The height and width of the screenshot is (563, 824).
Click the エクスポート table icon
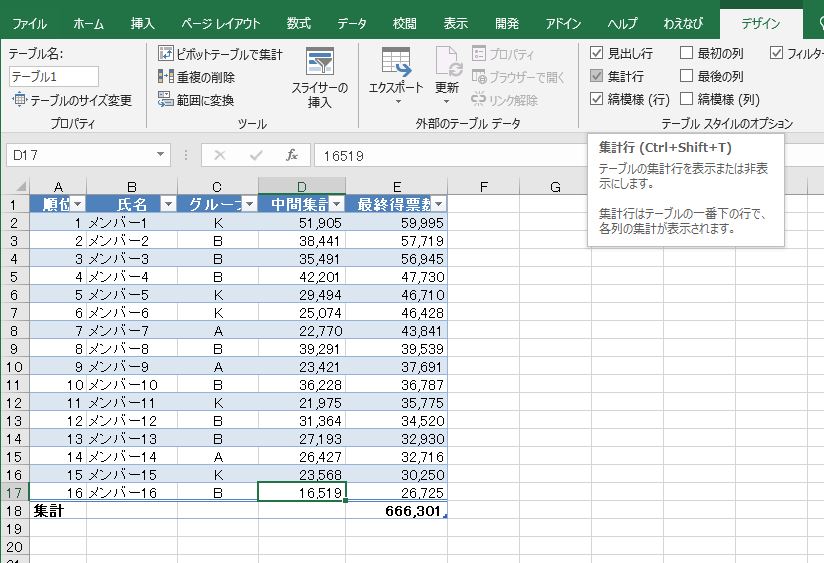(396, 62)
